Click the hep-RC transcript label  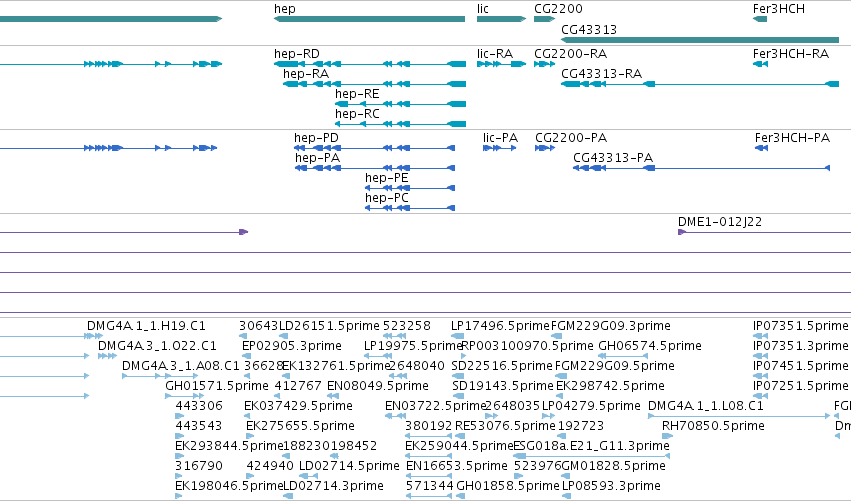coord(357,114)
